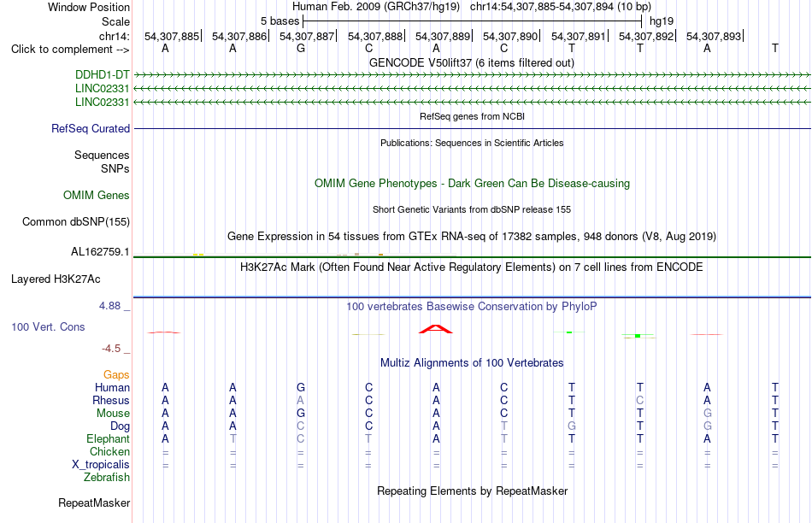The width and height of the screenshot is (812, 523).
Task: Click the AL162759.1 GTEx expression label
Action: (x=101, y=252)
